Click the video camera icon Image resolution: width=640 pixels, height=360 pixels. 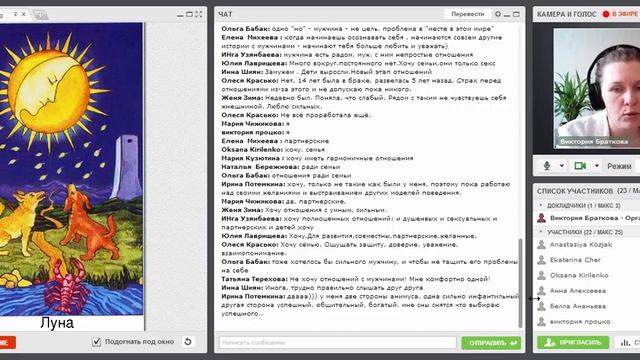(x=580, y=166)
